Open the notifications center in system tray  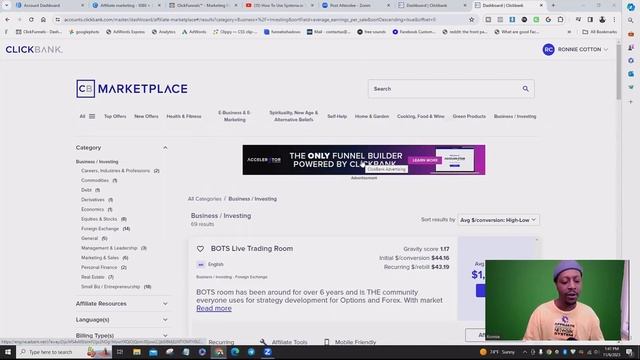tap(629, 352)
